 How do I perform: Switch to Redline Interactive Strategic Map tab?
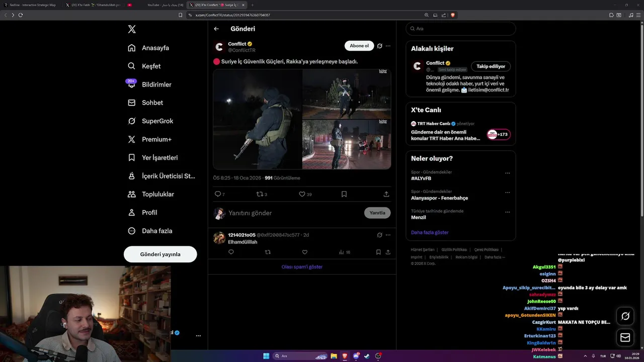tap(30, 5)
